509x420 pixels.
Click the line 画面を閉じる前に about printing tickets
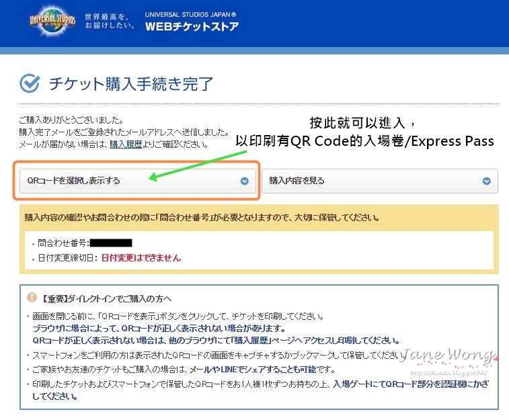178,317
